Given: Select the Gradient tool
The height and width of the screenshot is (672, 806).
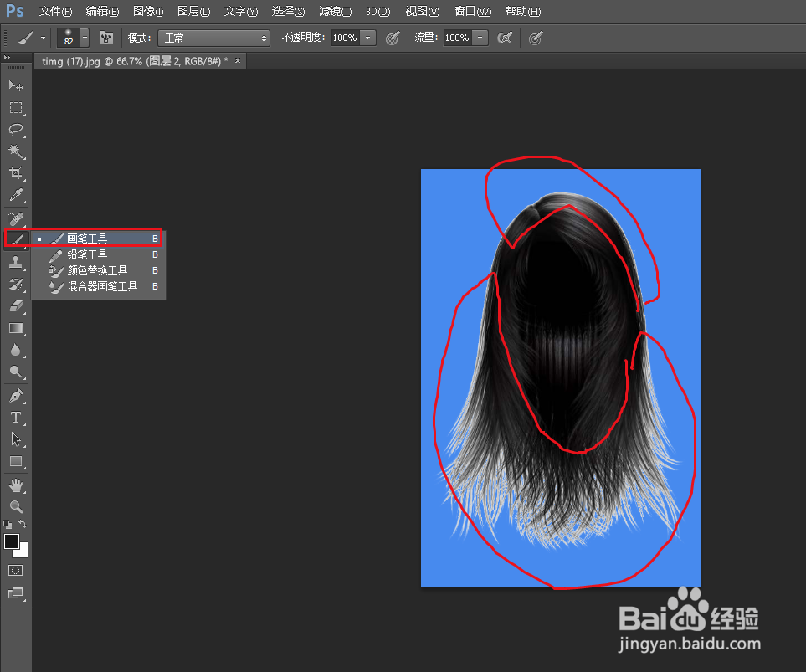Looking at the screenshot, I should click(x=15, y=328).
